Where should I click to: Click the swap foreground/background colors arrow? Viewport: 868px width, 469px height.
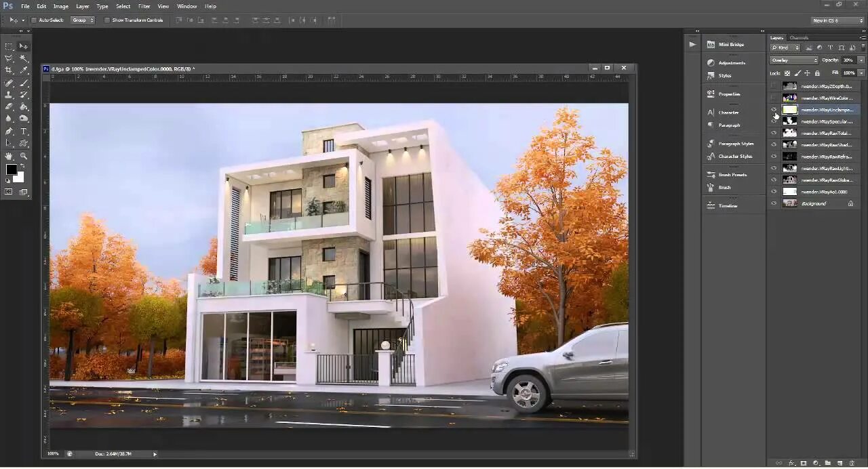(x=22, y=165)
